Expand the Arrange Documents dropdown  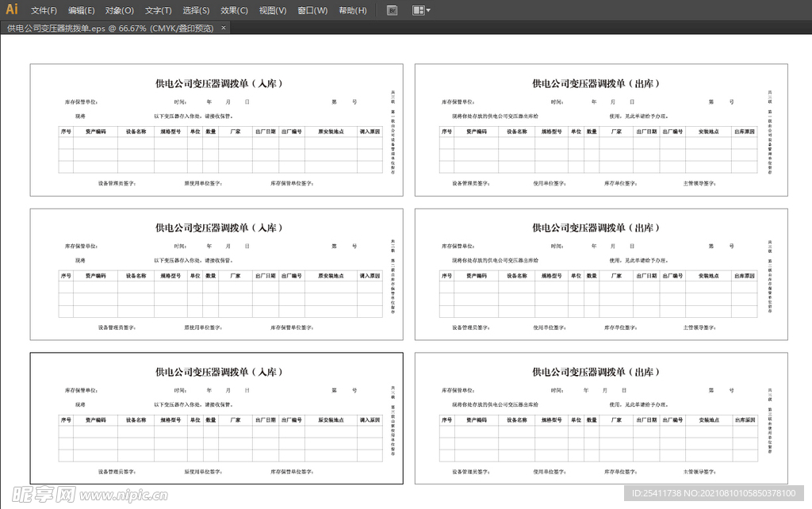point(421,10)
